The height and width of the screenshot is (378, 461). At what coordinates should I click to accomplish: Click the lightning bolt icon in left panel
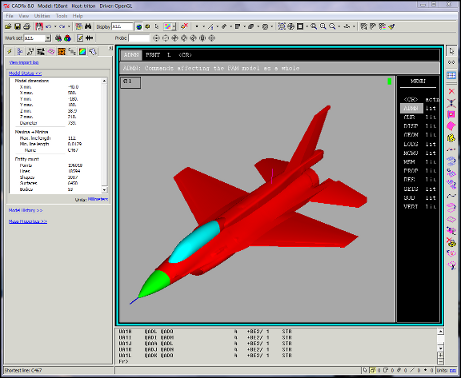(10, 51)
